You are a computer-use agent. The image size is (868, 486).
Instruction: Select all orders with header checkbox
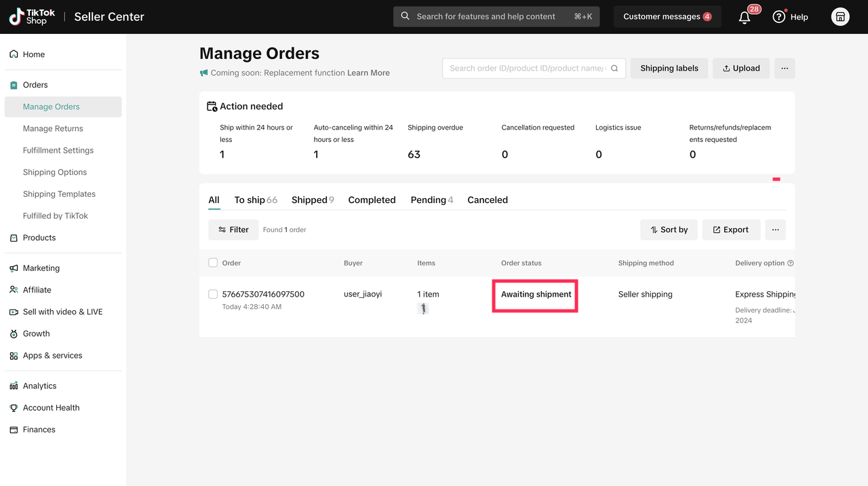(x=213, y=263)
